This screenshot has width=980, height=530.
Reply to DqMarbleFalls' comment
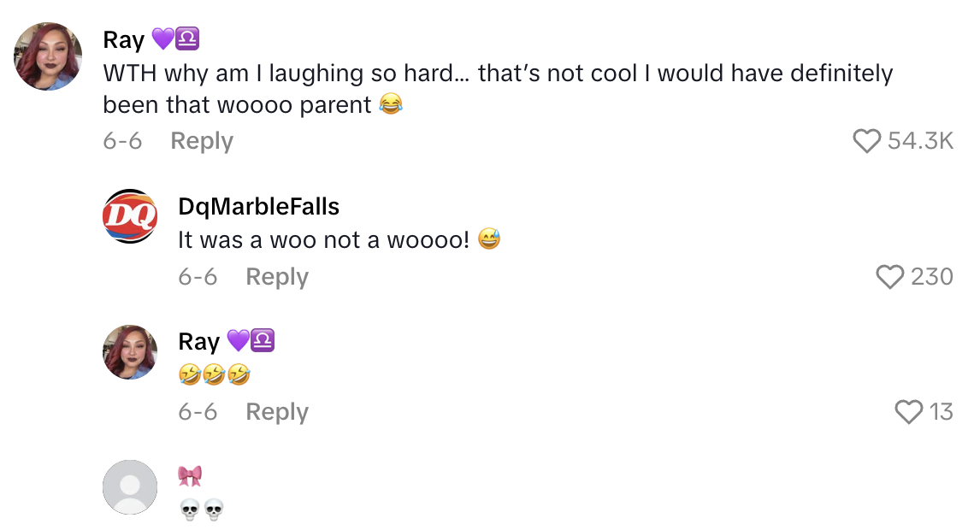coord(276,276)
